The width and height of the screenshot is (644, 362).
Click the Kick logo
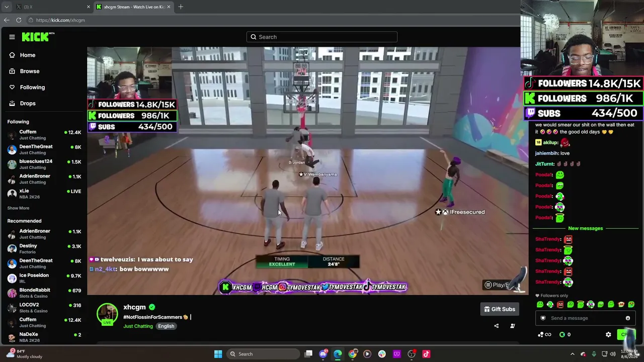pos(38,37)
